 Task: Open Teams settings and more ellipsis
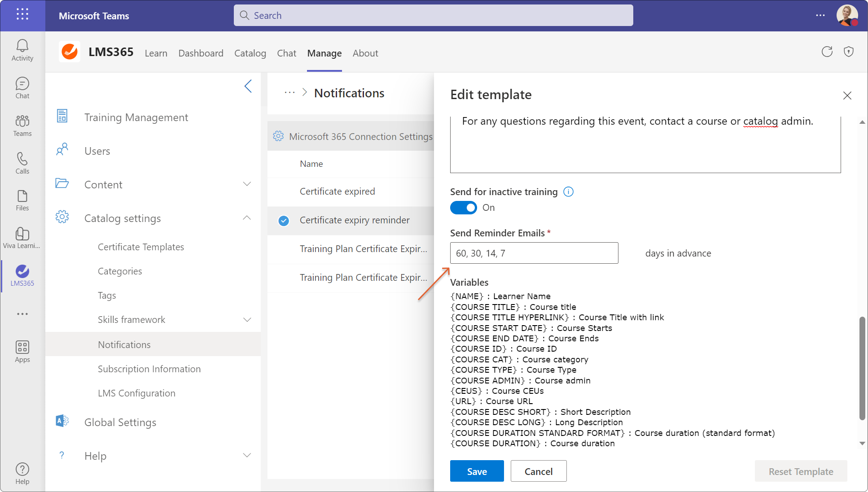pyautogui.click(x=820, y=15)
